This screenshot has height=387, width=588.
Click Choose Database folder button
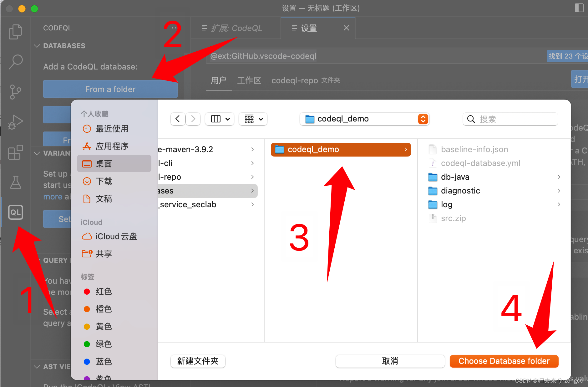point(504,361)
